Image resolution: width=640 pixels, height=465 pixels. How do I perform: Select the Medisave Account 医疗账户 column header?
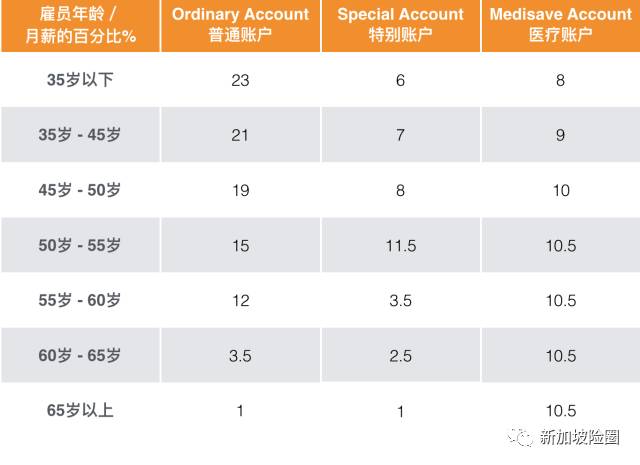[560, 24]
